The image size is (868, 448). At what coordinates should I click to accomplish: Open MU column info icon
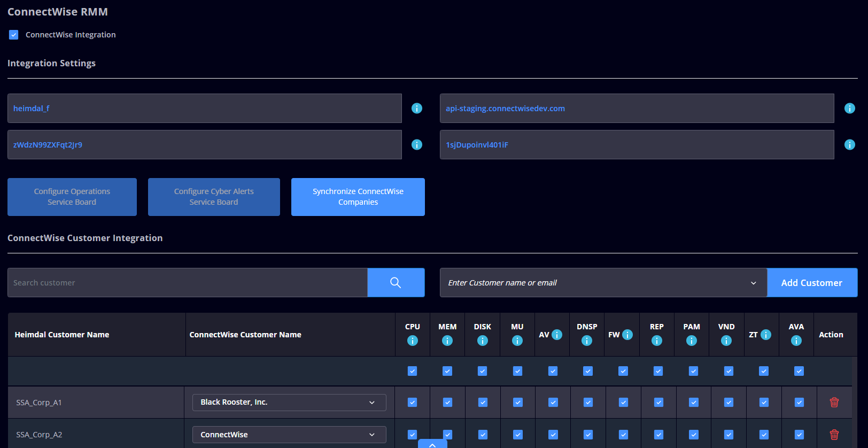(517, 341)
